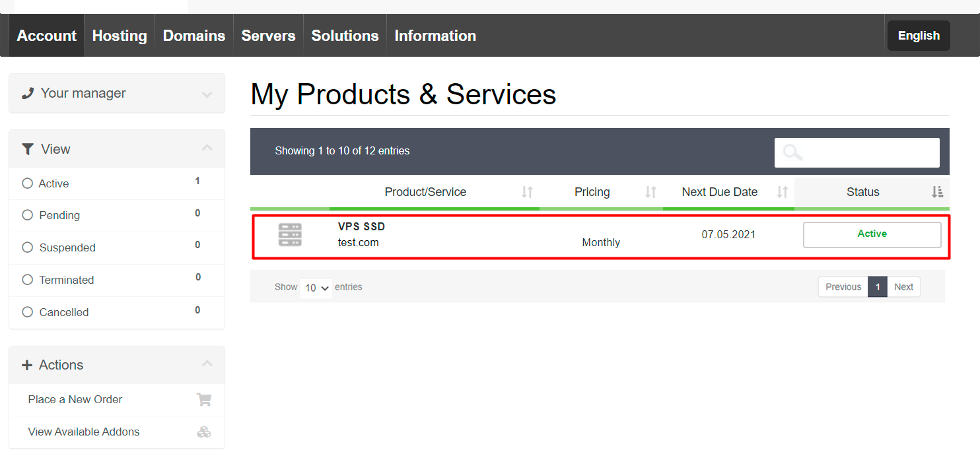
Task: Open the Hosting menu
Action: point(120,36)
